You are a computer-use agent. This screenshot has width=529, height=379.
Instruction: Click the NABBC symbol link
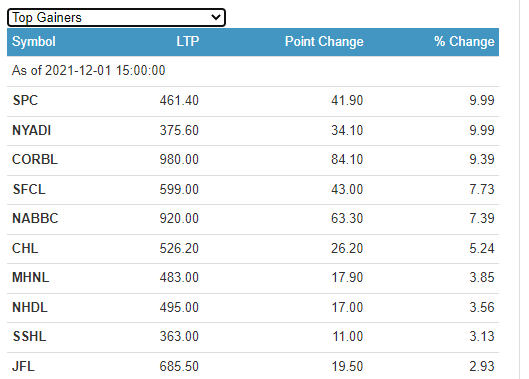[35, 218]
